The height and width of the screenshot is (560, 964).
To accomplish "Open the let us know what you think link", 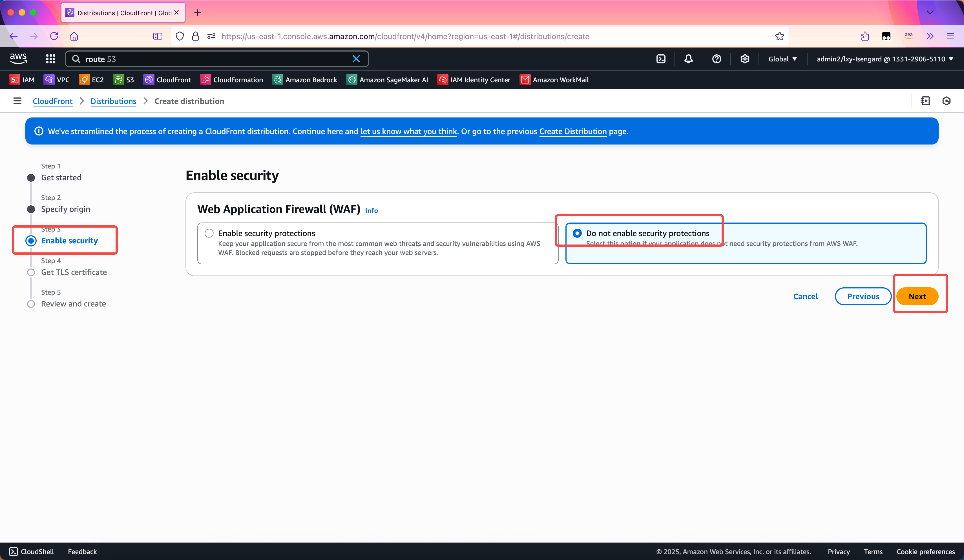I will (x=408, y=132).
